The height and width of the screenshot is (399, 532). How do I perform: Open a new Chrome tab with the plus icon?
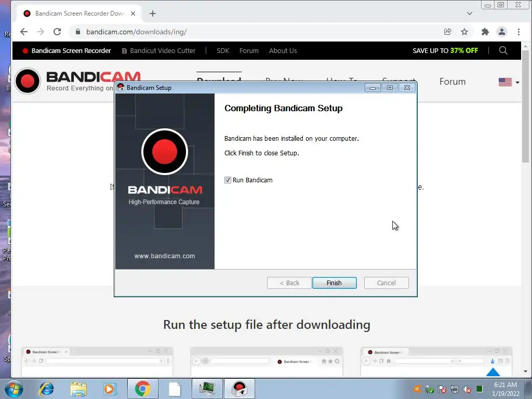tap(153, 14)
